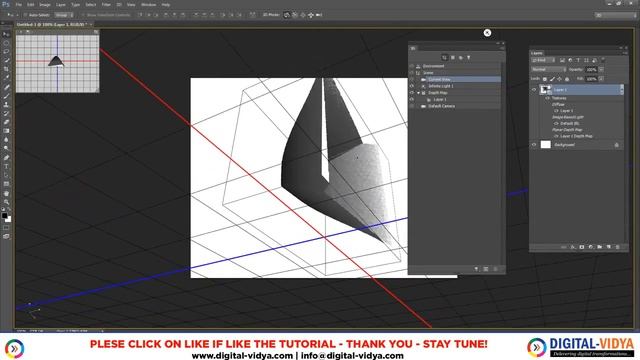
Task: Select the Path Selection tool
Action: point(6,175)
